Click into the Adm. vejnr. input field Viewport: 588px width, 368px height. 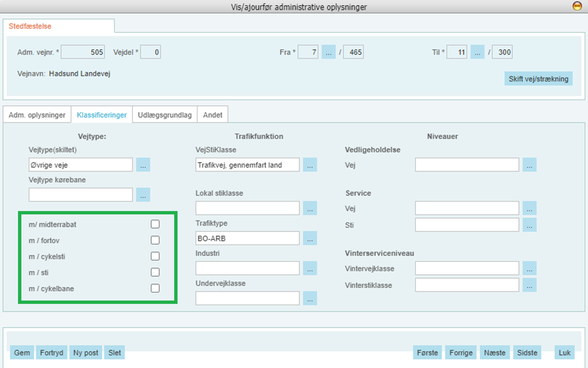pyautogui.click(x=83, y=52)
